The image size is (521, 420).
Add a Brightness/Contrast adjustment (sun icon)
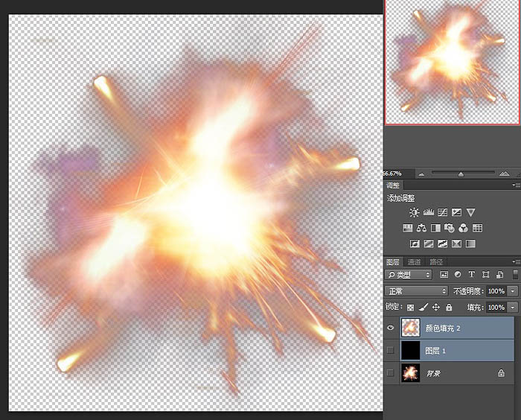pos(413,213)
